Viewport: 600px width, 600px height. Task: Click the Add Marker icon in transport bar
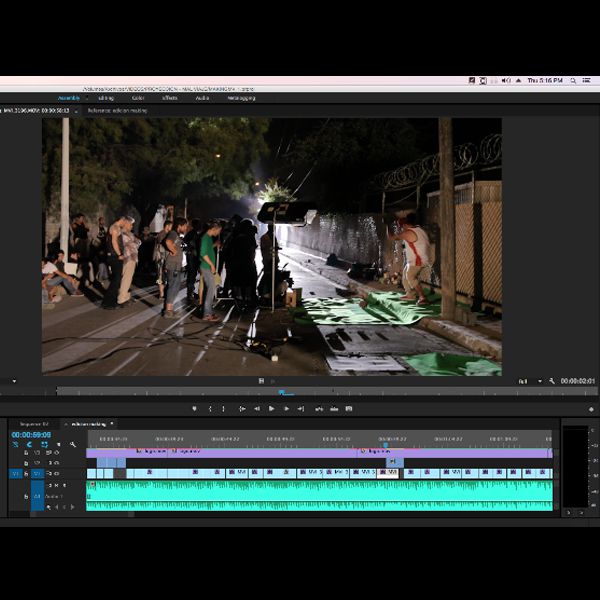pos(195,408)
